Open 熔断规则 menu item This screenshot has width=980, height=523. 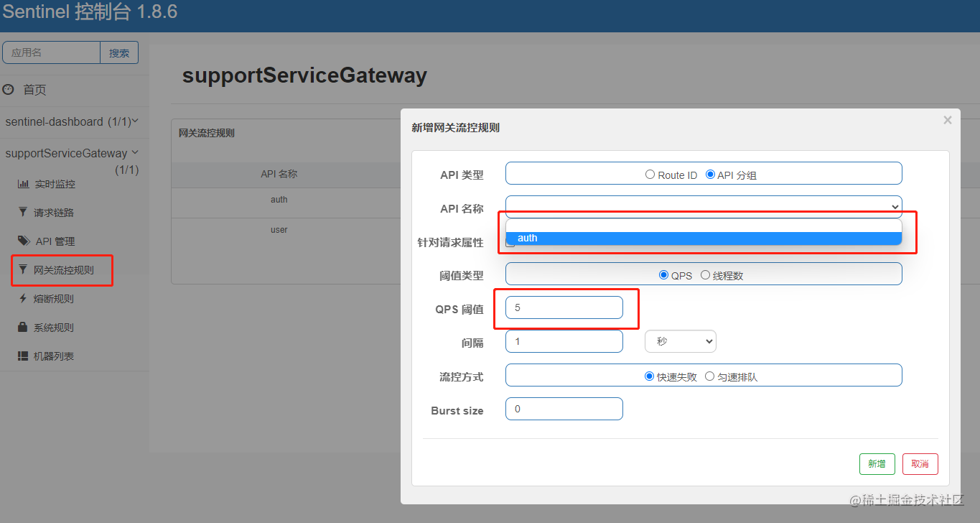54,299
